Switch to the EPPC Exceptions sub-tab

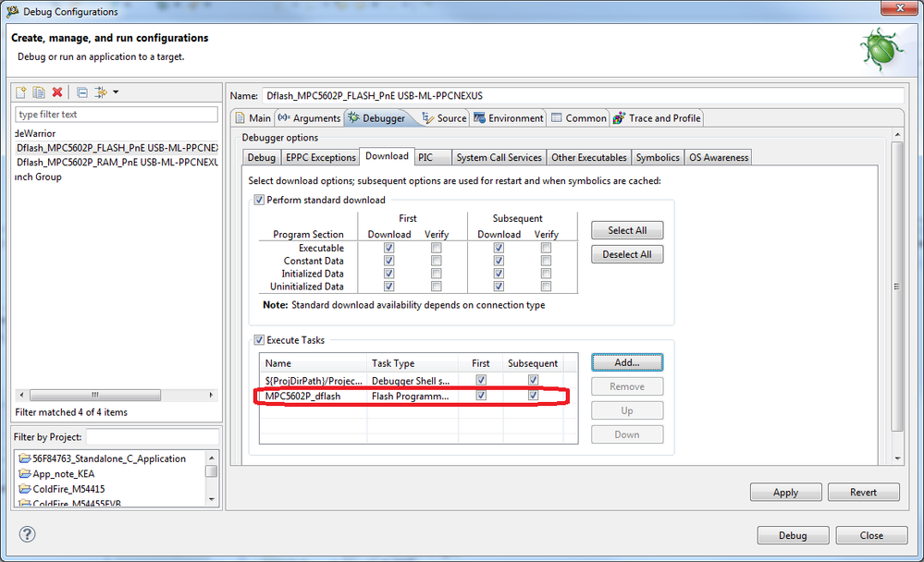click(321, 157)
